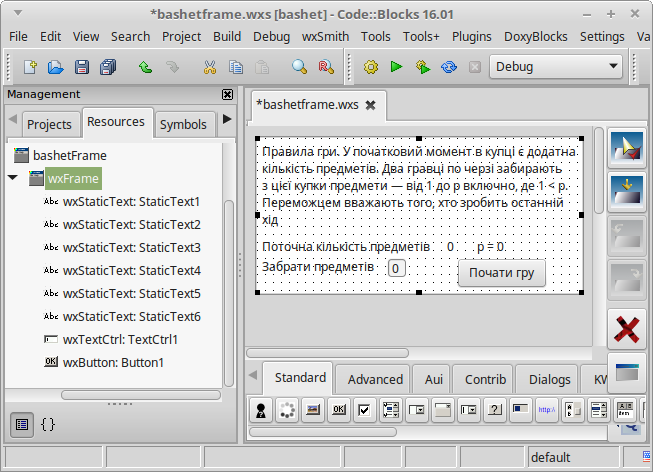Screen dimensions: 653x472
Task: Open Find with the magnifier icon
Action: (x=299, y=67)
